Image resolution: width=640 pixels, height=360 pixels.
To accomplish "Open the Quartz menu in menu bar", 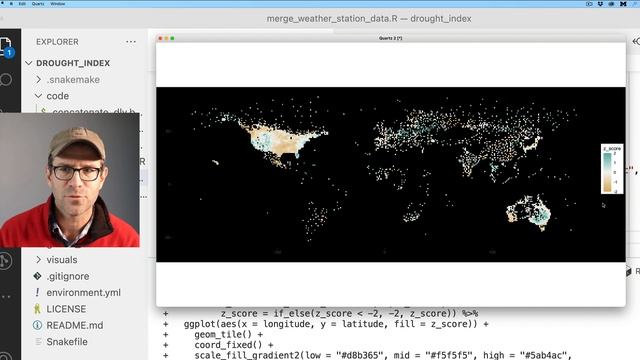I will [38, 4].
